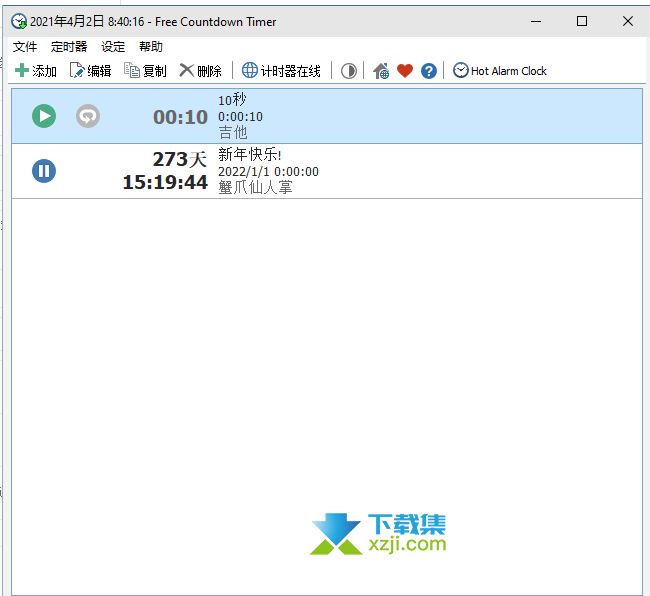Click the 吉他 sound label
The width and height of the screenshot is (650, 596).
[233, 133]
